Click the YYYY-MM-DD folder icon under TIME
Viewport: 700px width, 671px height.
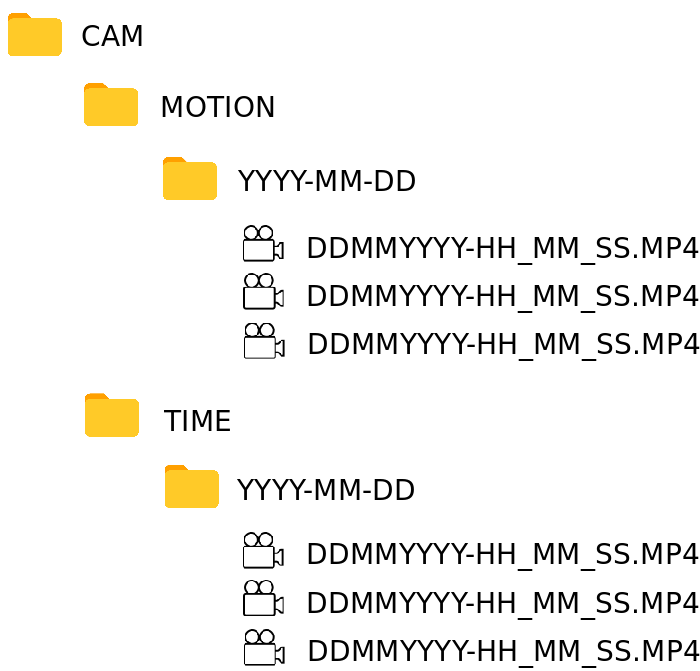(192, 487)
